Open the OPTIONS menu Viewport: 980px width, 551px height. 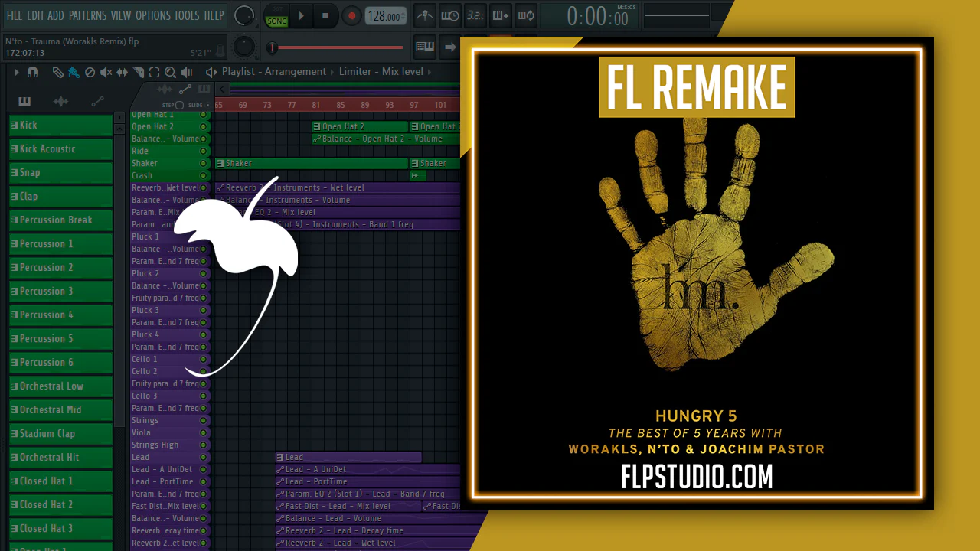coord(153,15)
